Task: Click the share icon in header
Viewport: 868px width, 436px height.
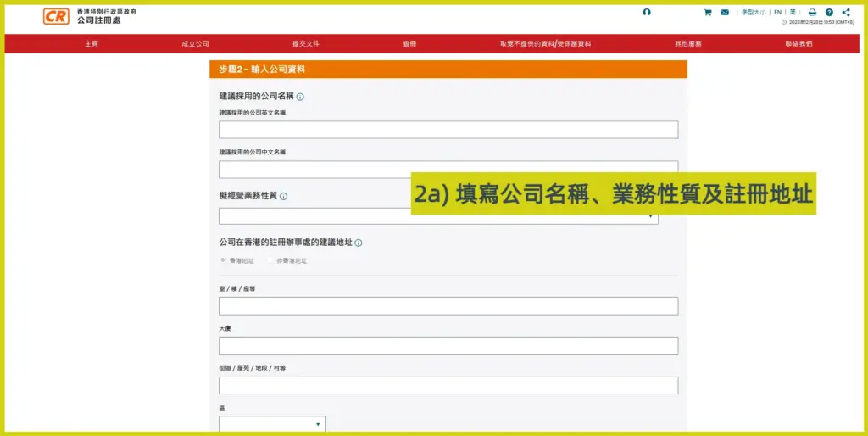Action: 846,13
